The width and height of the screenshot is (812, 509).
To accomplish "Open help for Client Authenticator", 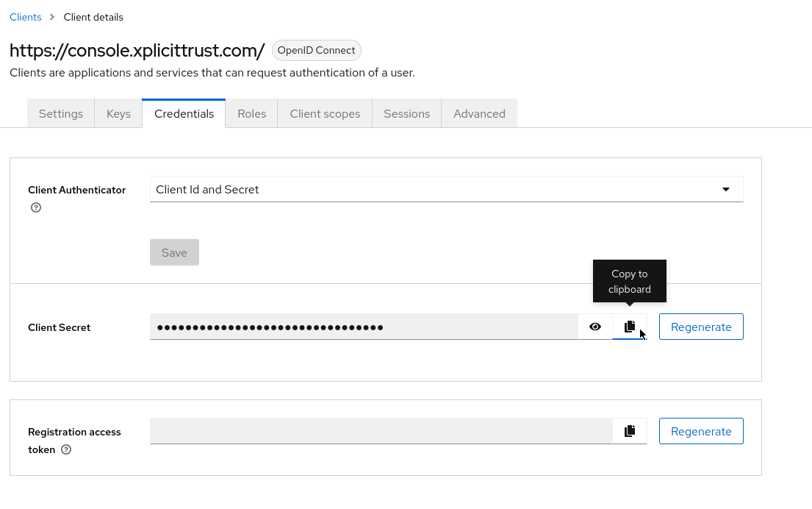I will (36, 207).
